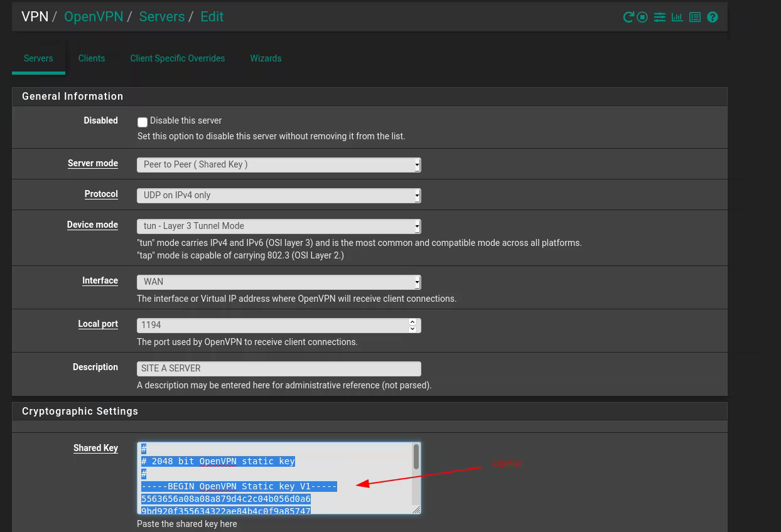Image resolution: width=781 pixels, height=532 pixels.
Task: Open the Interface dropdown showing WAN
Action: [x=279, y=282]
